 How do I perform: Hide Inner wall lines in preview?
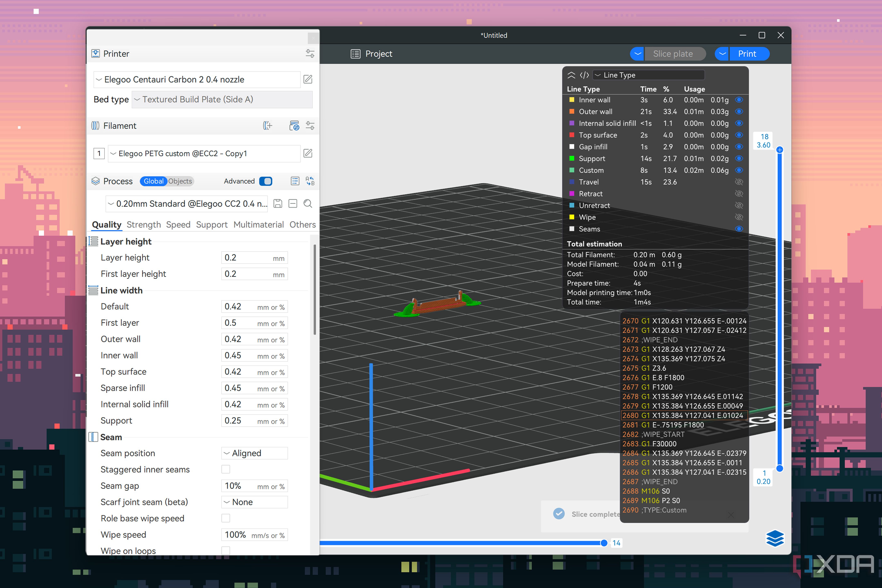739,100
